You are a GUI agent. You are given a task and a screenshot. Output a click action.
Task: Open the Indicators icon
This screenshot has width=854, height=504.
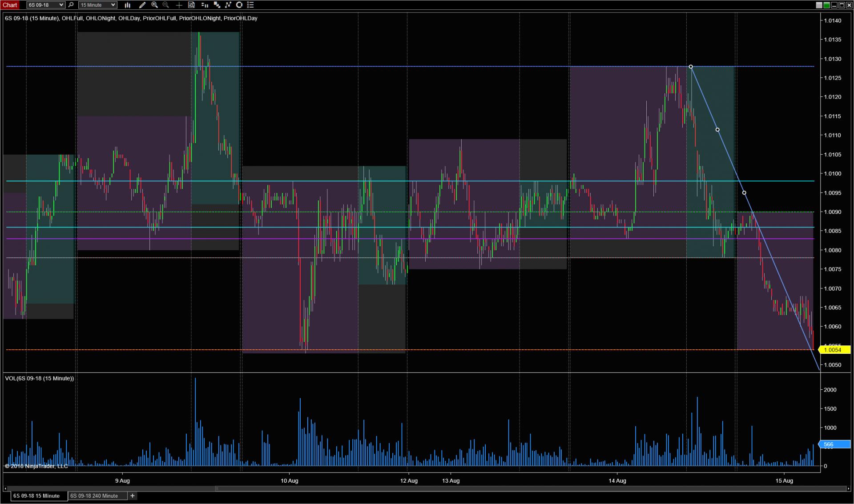pos(228,5)
